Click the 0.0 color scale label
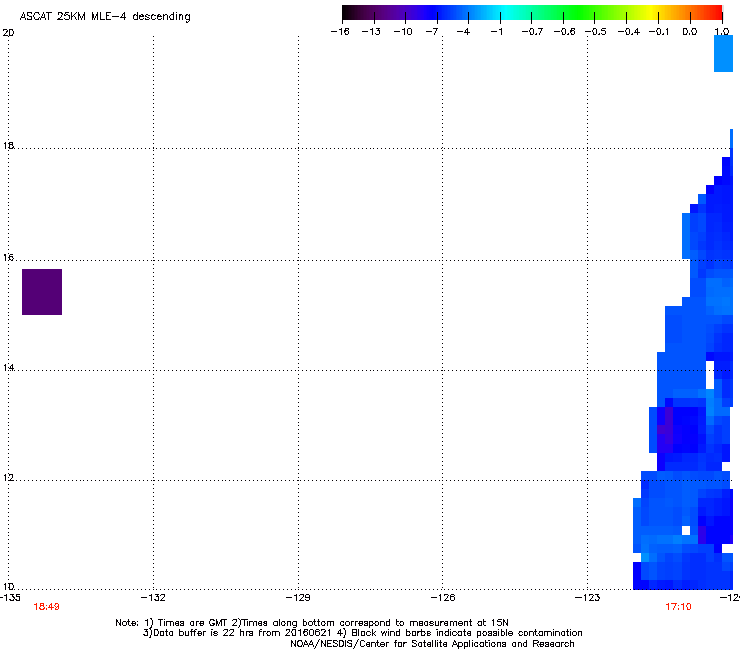This screenshot has width=740, height=650. pos(690,32)
